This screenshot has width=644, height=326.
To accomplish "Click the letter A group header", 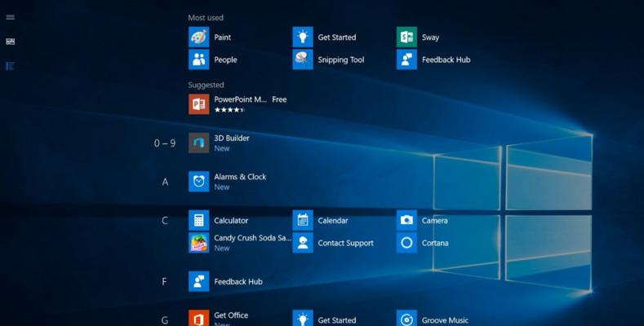I will [165, 182].
